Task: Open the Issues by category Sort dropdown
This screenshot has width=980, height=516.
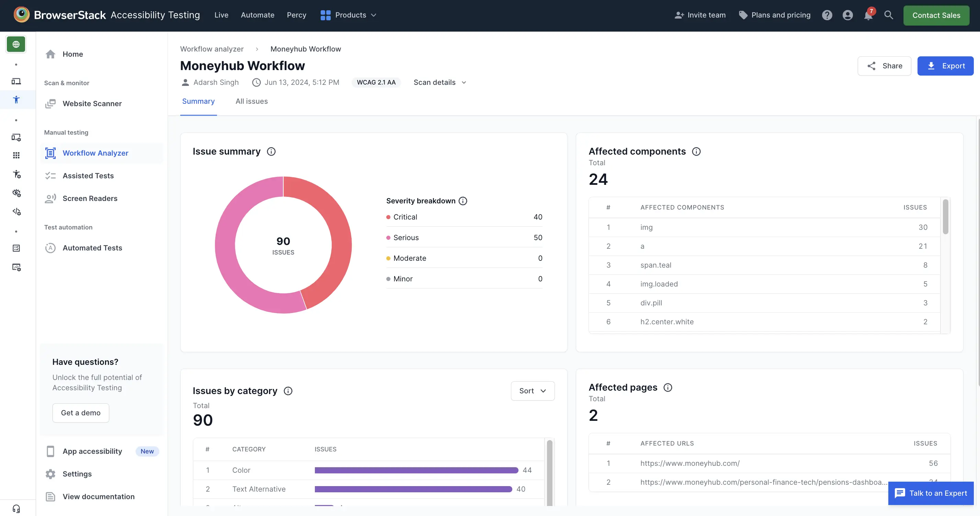Action: coord(532,391)
